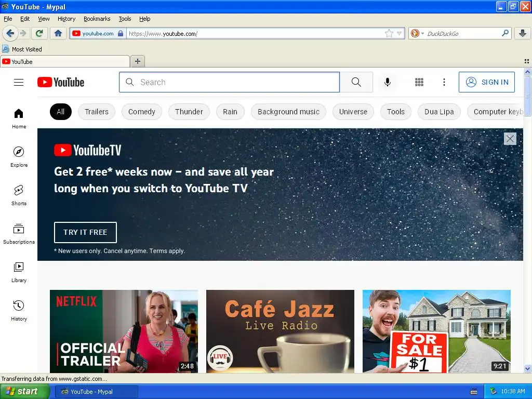This screenshot has height=399, width=532.
Task: Open Subscriptions in the sidebar
Action: [x=19, y=234]
